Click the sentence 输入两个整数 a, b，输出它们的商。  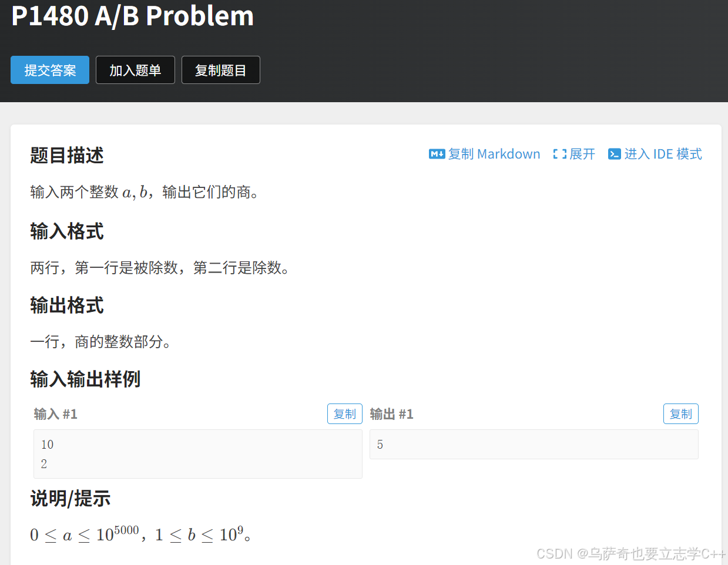(x=145, y=192)
